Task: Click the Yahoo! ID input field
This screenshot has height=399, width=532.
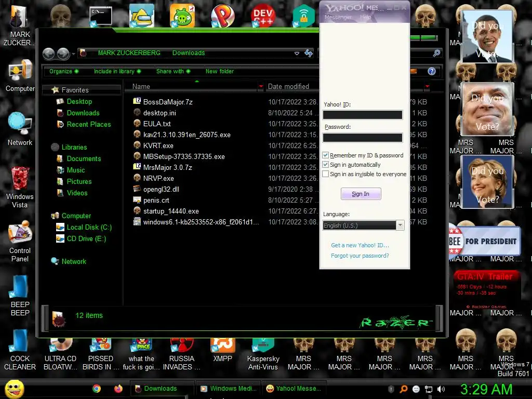Action: [x=362, y=115]
